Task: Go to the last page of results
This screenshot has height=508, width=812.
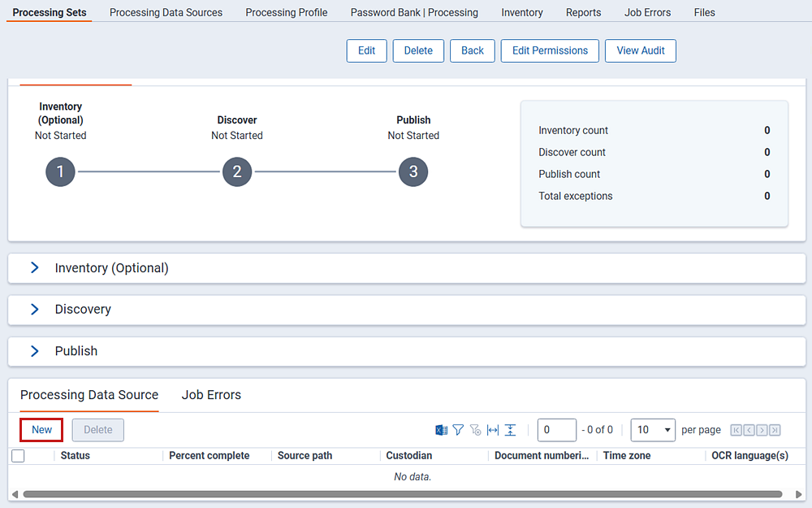Action: (775, 430)
